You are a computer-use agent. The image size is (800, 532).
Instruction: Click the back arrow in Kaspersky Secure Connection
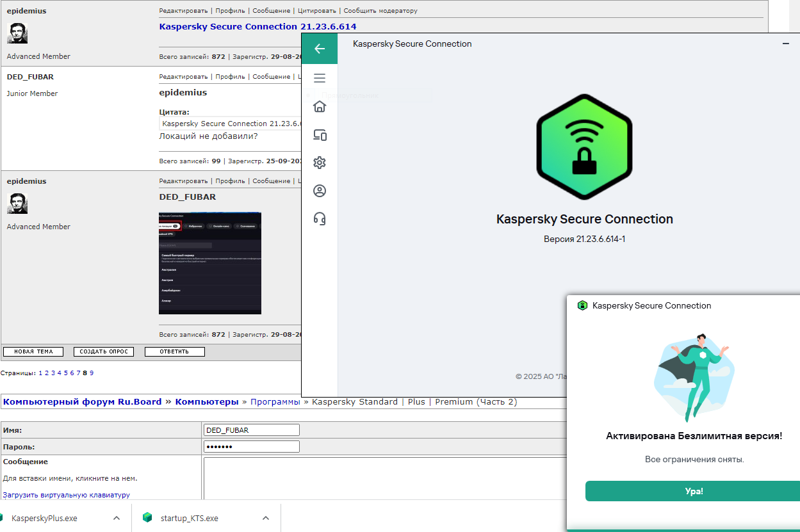[x=320, y=49]
